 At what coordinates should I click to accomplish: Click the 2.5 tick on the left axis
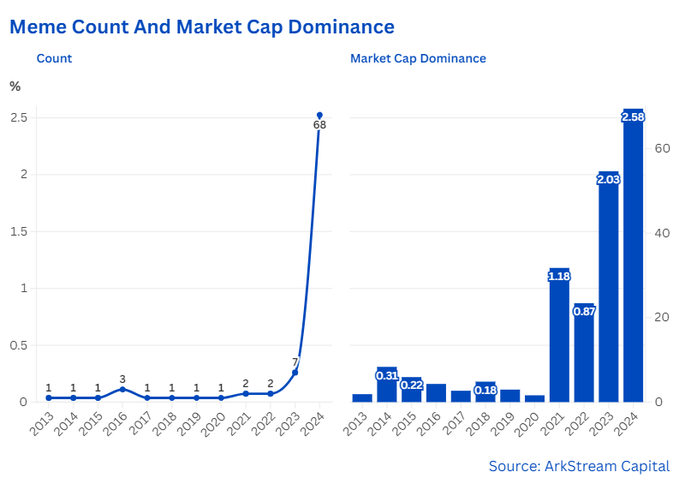[x=17, y=118]
